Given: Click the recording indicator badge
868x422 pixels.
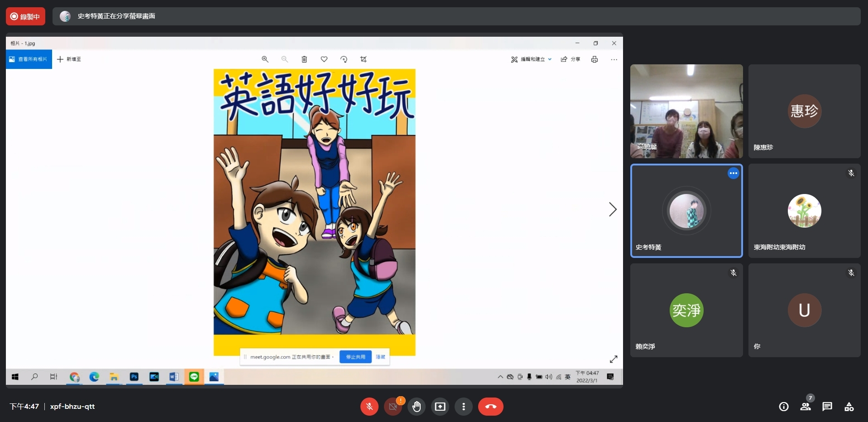Looking at the screenshot, I should click(25, 16).
